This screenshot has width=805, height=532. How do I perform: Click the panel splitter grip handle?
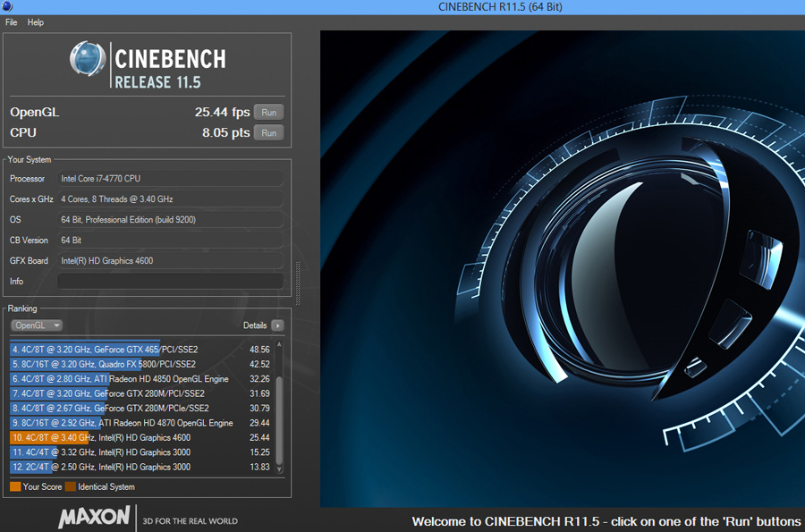click(x=298, y=283)
